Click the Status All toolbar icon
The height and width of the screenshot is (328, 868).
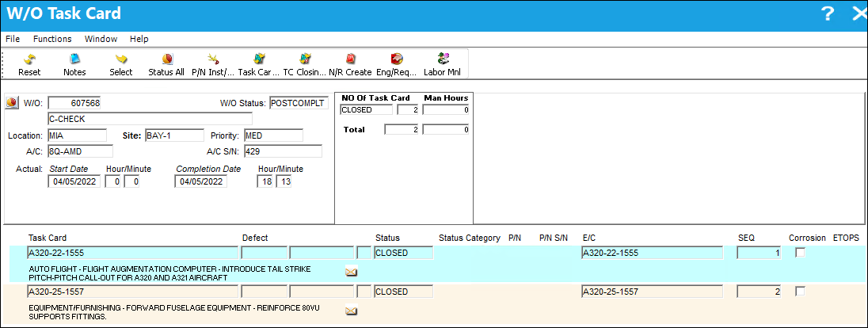coord(166,59)
